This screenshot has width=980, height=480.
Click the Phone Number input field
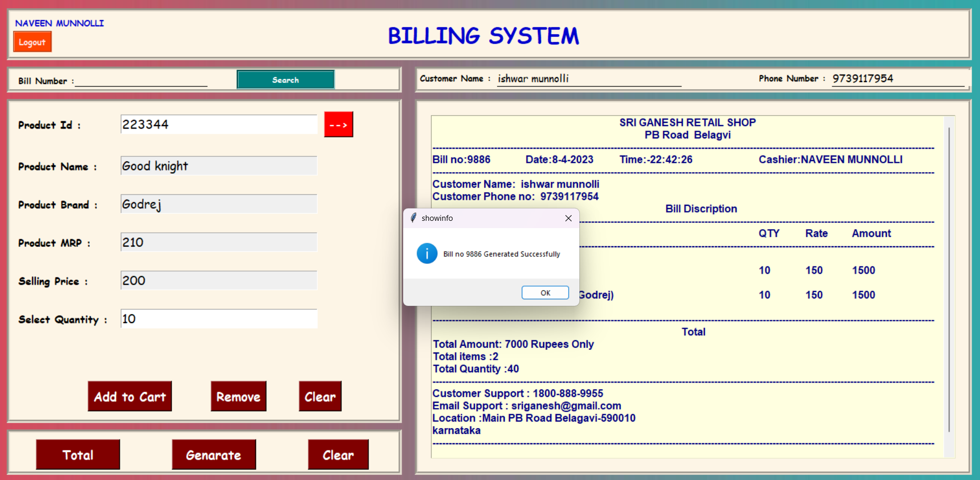pos(898,79)
